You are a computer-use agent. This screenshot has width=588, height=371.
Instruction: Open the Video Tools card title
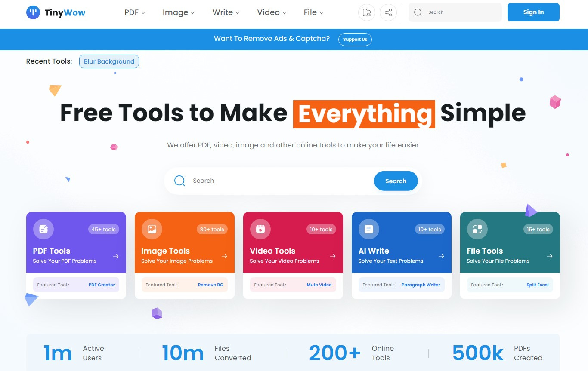tap(272, 251)
